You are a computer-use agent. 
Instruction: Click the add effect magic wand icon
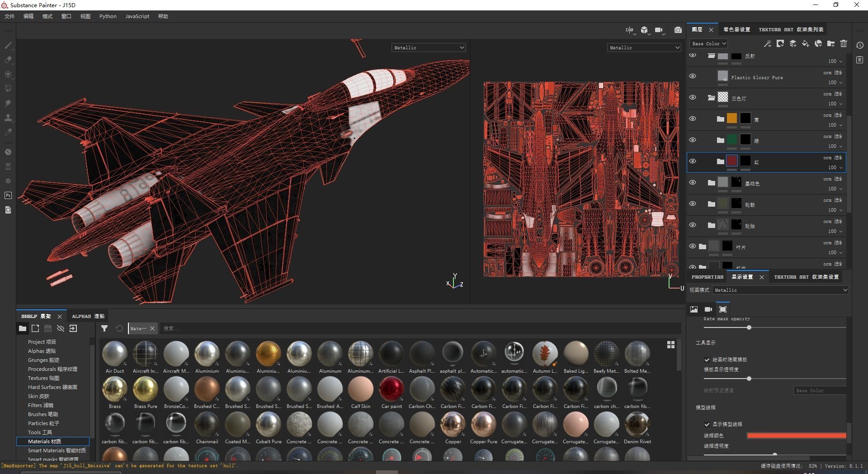[x=767, y=43]
